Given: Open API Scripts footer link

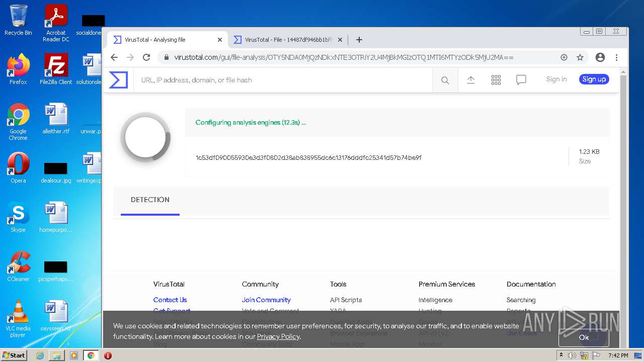Looking at the screenshot, I should (x=346, y=300).
